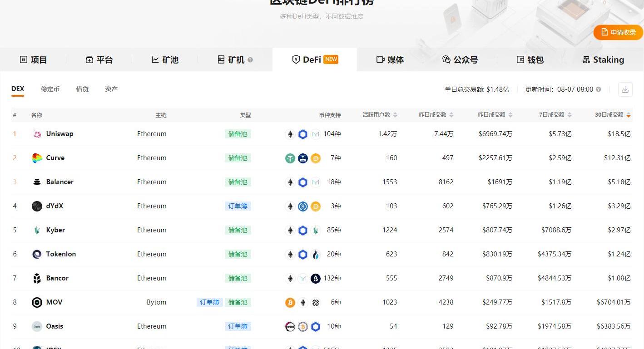Click the orange 申请收录 button
This screenshot has height=349, width=644.
click(x=618, y=32)
